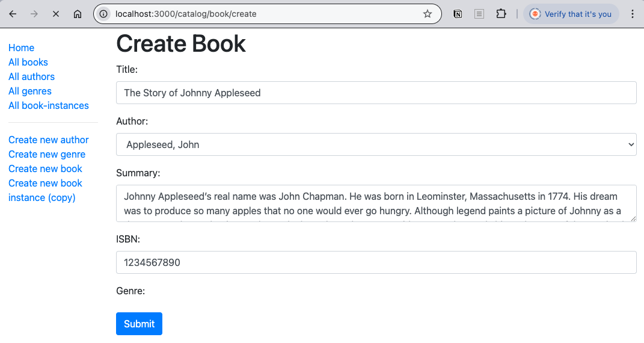Go to All genres page
This screenshot has height=343, width=644.
tap(30, 91)
